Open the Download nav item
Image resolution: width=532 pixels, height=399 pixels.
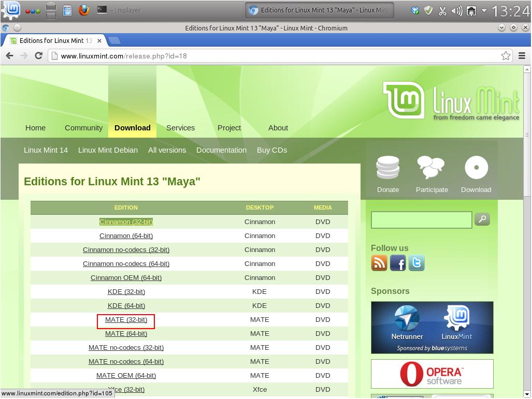[x=132, y=128]
